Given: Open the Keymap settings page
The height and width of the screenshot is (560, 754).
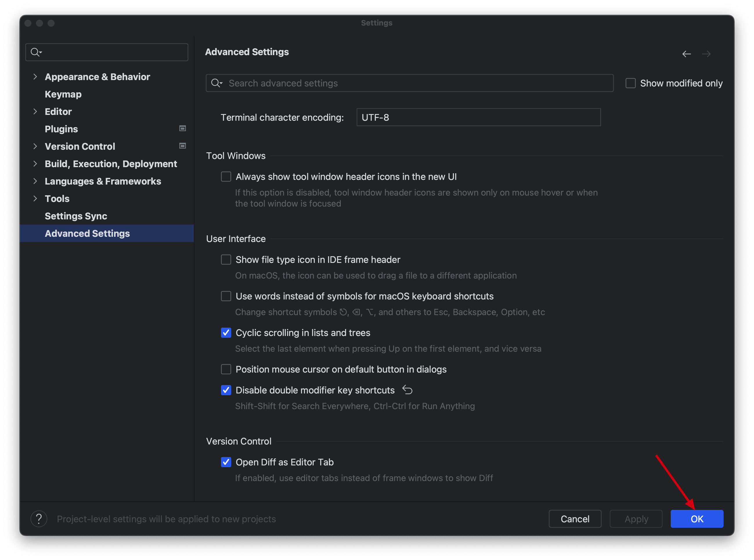Looking at the screenshot, I should point(63,94).
